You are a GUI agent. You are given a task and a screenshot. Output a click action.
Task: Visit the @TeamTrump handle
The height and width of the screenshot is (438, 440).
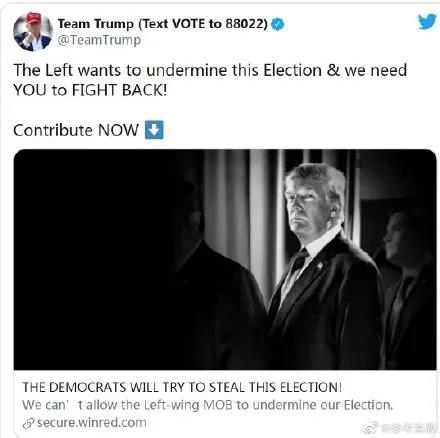pos(99,40)
